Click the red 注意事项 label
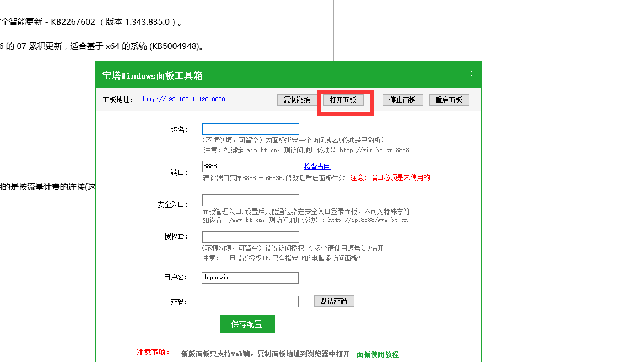 tap(153, 353)
